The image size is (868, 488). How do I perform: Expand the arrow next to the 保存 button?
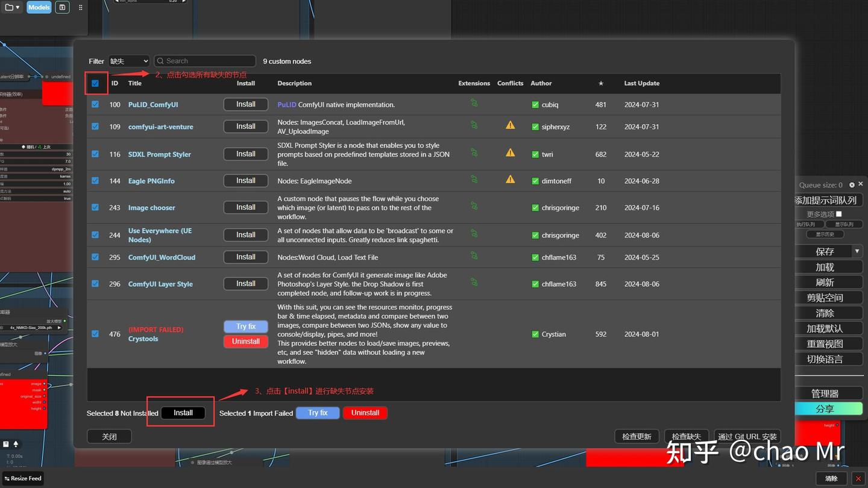857,251
